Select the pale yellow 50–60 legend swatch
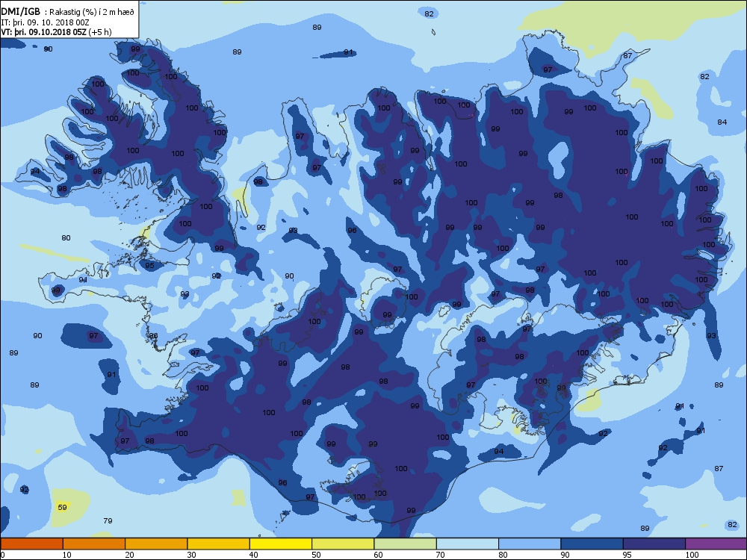Screen dimensions: 747x560 [343, 544]
